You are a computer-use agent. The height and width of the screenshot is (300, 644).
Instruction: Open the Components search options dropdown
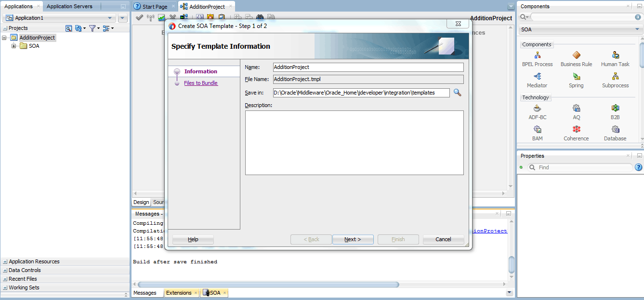(x=524, y=17)
